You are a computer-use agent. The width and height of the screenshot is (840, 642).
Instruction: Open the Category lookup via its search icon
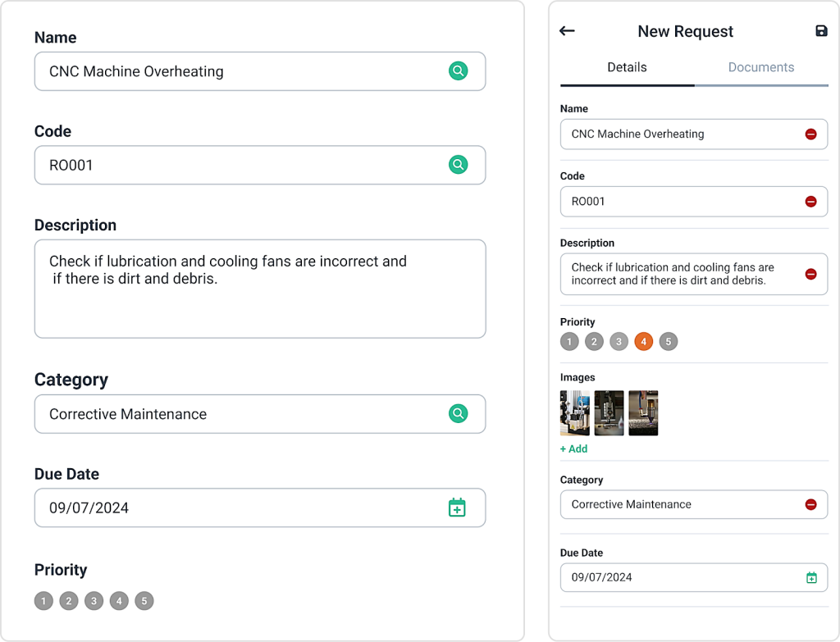coord(458,414)
